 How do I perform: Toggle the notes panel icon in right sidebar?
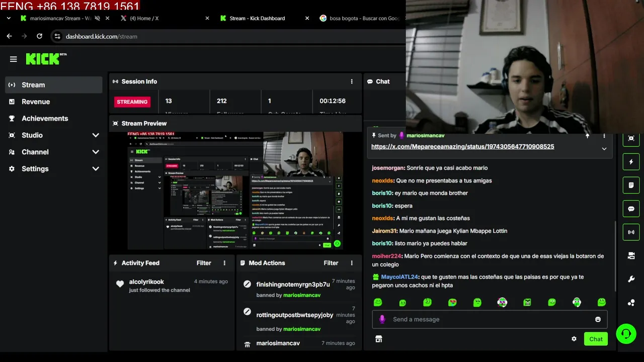click(x=631, y=185)
